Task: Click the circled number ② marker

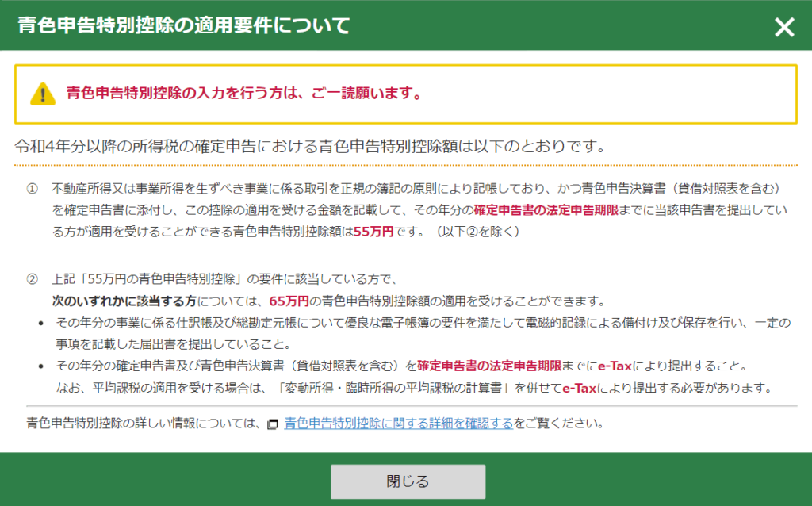Action: point(32,279)
